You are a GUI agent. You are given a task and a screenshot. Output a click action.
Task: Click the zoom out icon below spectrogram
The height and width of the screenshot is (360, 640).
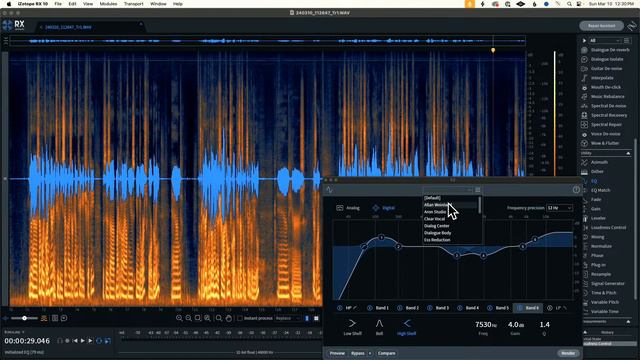189,318
